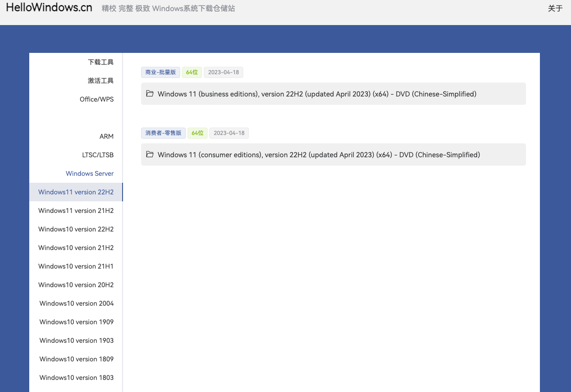
Task: Select LTSC/LTSB in the sidebar
Action: [x=98, y=155]
